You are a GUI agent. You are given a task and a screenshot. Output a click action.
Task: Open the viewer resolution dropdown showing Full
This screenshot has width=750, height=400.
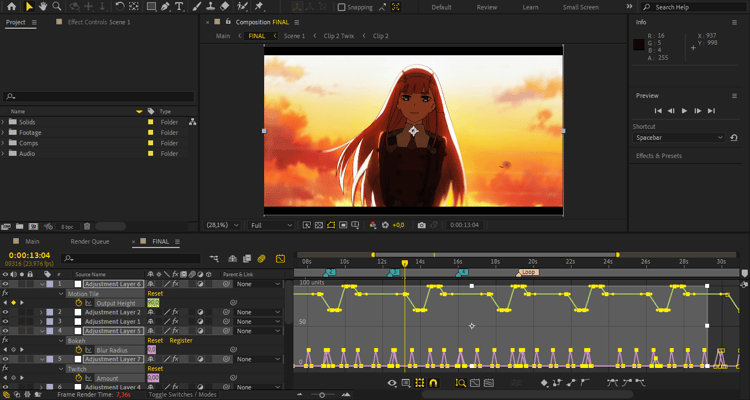[272, 225]
